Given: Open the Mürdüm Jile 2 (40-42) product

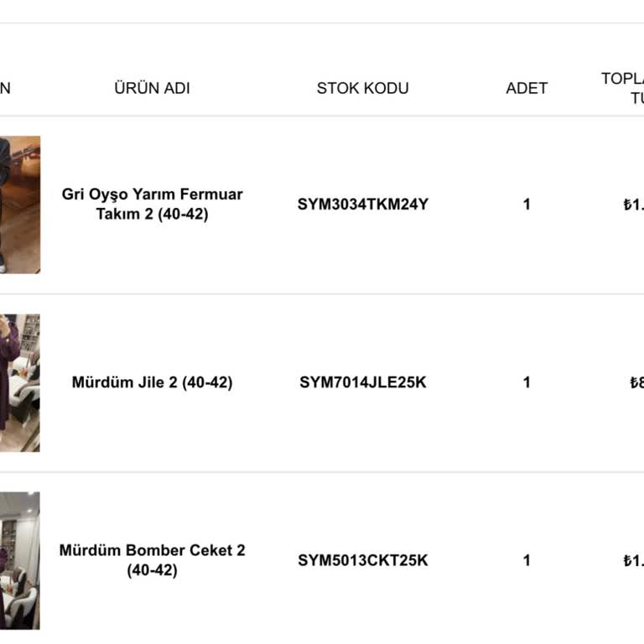Looking at the screenshot, I should (x=152, y=382).
